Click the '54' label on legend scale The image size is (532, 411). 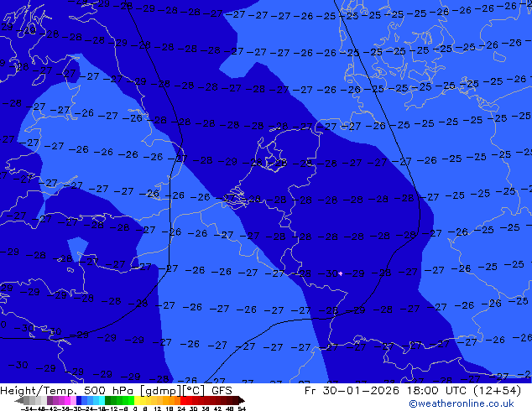[x=241, y=409]
